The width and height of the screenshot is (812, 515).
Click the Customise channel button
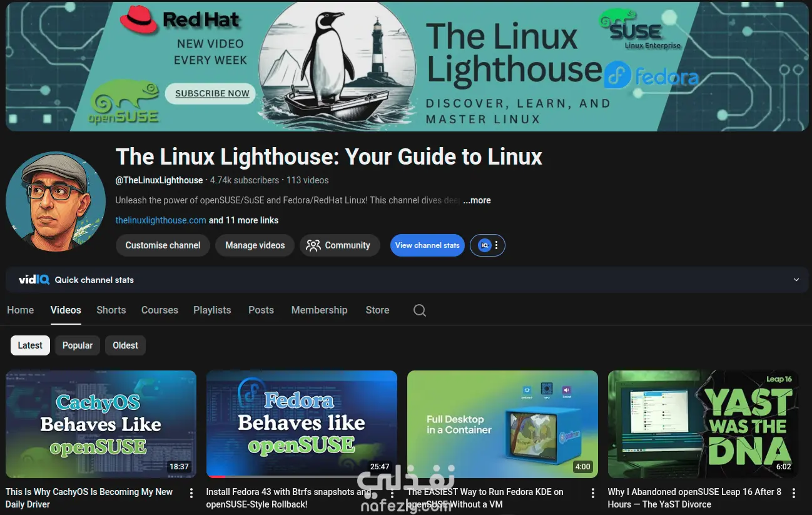pos(163,245)
